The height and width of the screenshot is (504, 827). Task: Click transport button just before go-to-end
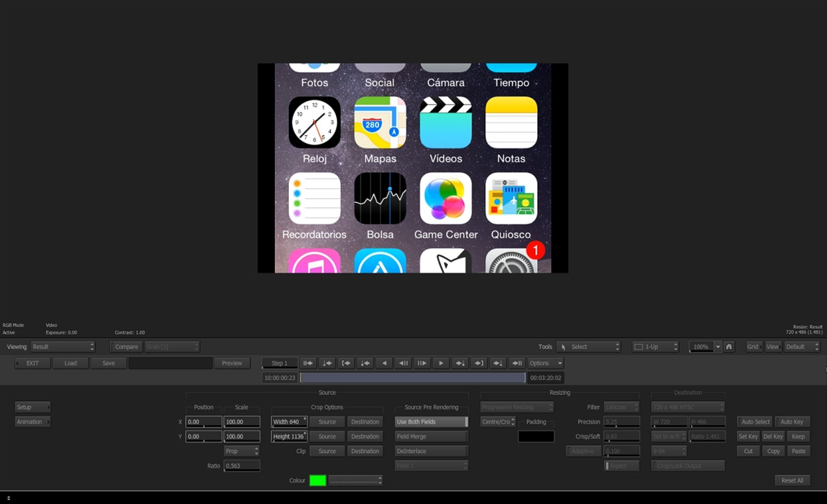coord(498,363)
